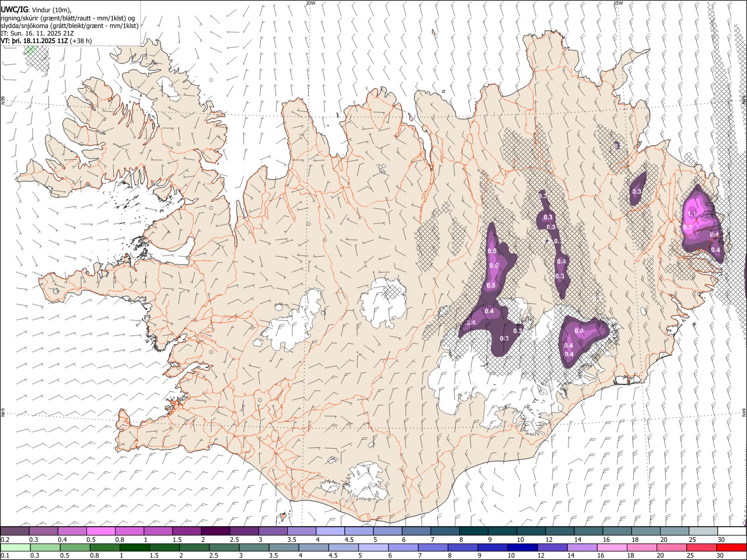Viewport: 747px width, 560px height.
Task: Pick the upper-scale pale grey swatch between 25 and 30
Action: [703, 531]
